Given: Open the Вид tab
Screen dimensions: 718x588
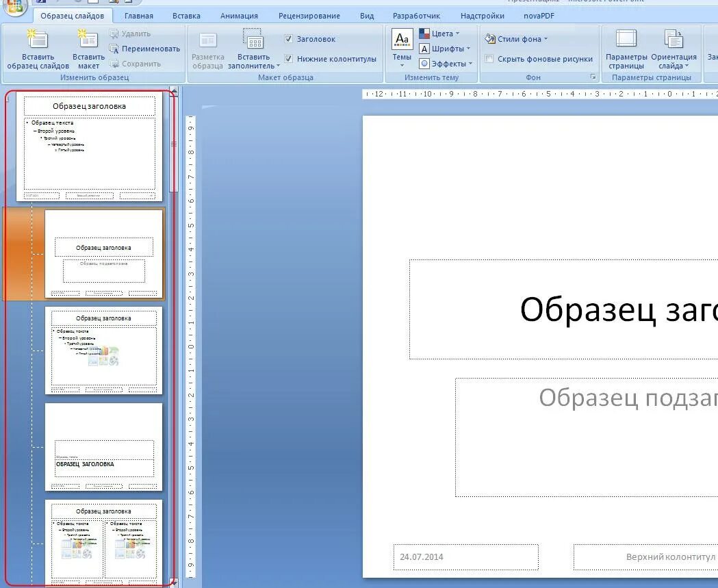Looking at the screenshot, I should (367, 16).
